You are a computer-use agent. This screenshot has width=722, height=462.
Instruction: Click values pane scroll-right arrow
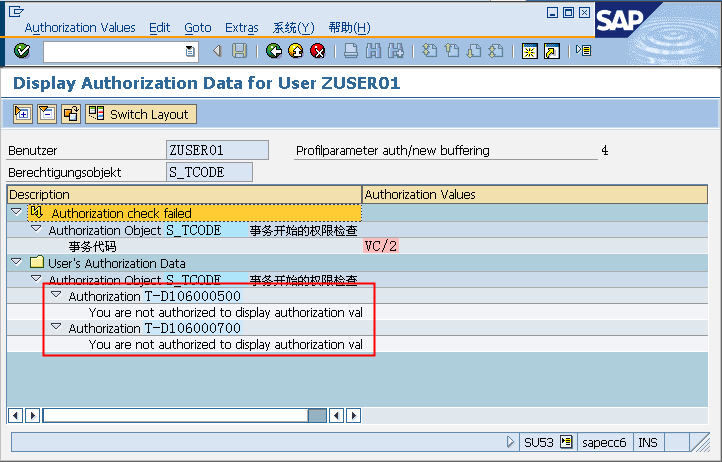(354, 415)
